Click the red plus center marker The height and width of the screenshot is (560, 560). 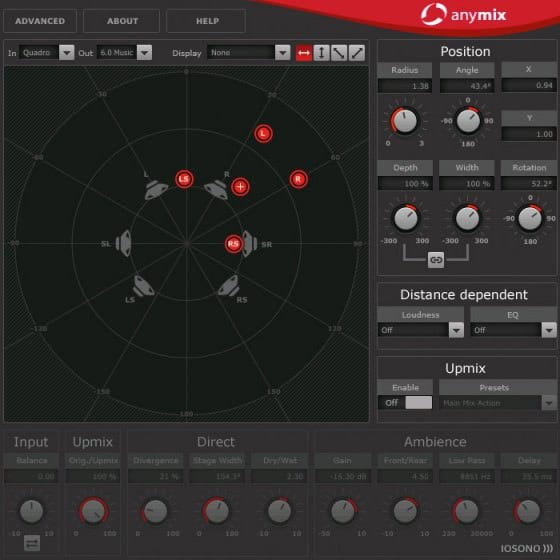[x=240, y=186]
